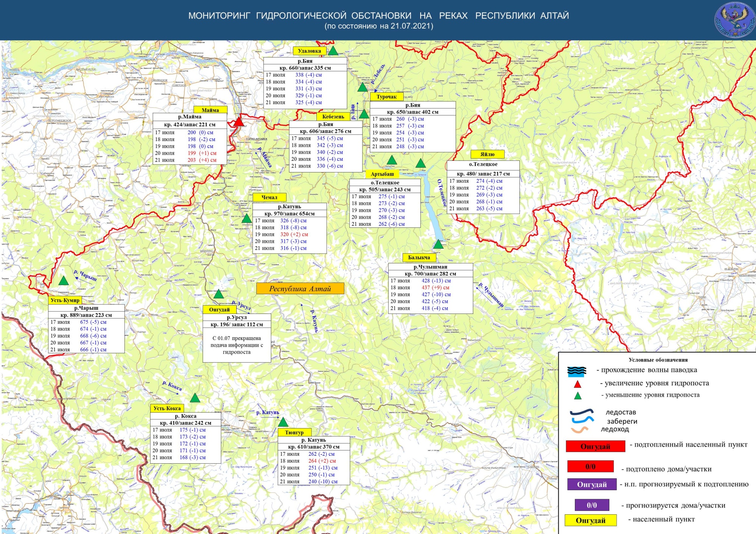This screenshot has height=534, width=756.
Task: Click the Altai Republic emblem in header
Action: click(x=734, y=20)
